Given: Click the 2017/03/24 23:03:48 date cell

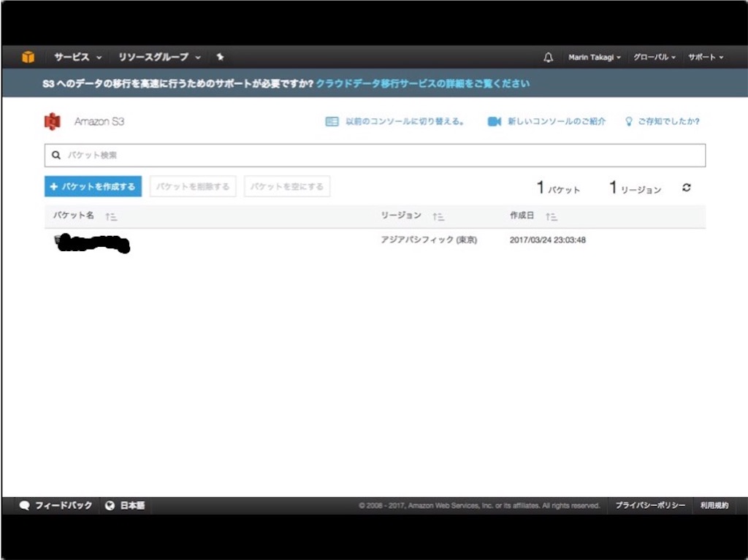Looking at the screenshot, I should (548, 240).
